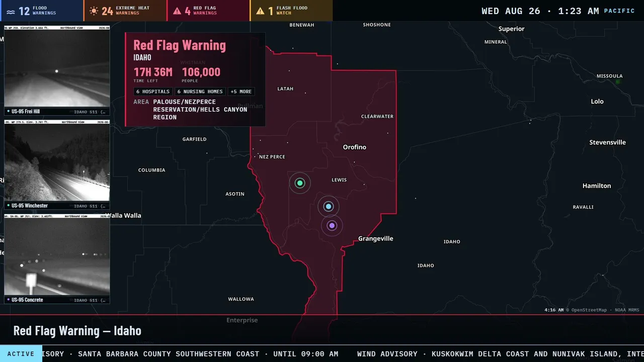
Task: Click the IDAHO 511 label under Winchester
Action: click(90, 206)
